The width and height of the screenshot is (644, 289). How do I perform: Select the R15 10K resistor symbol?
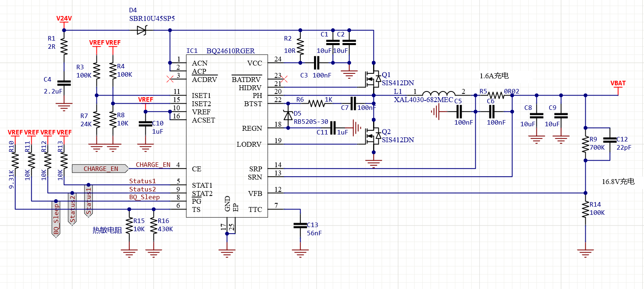[129, 225]
